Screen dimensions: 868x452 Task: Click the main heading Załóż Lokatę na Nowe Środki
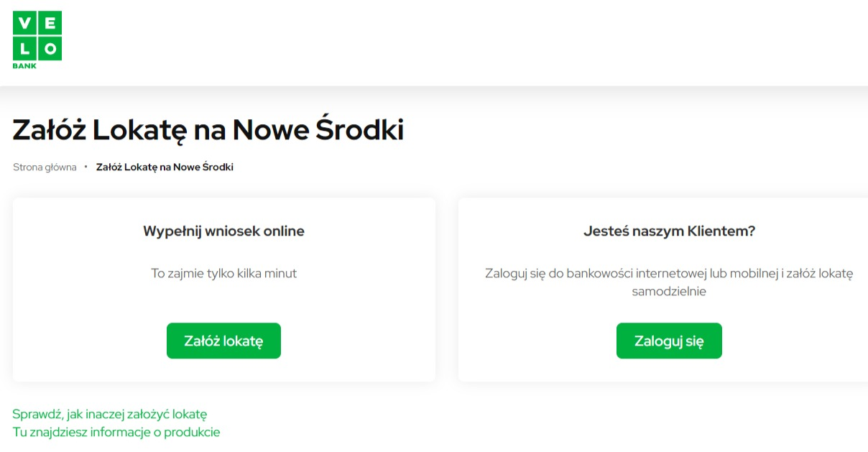tap(208, 130)
